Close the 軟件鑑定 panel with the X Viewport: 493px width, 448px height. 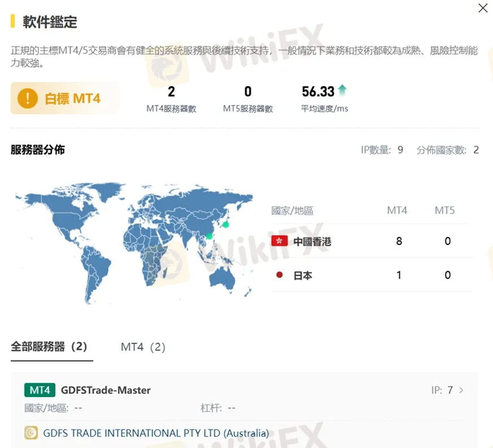pos(483,8)
